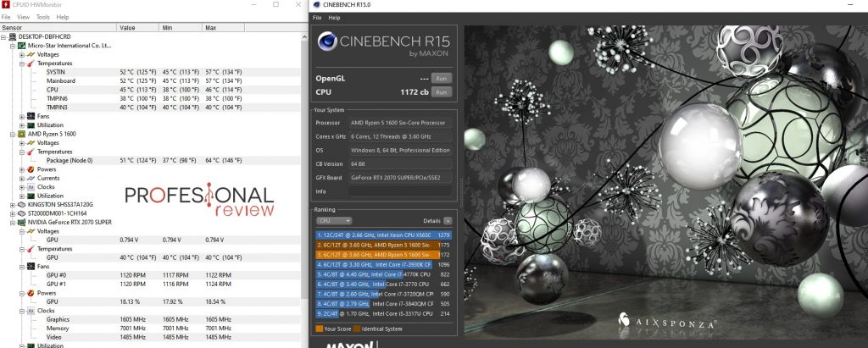Click the Utilization icon under AMD Ryzen
The image size is (868, 348).
point(31,196)
